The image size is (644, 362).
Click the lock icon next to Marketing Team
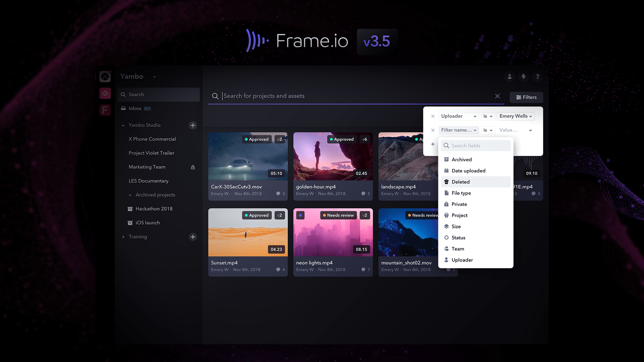coord(193,167)
